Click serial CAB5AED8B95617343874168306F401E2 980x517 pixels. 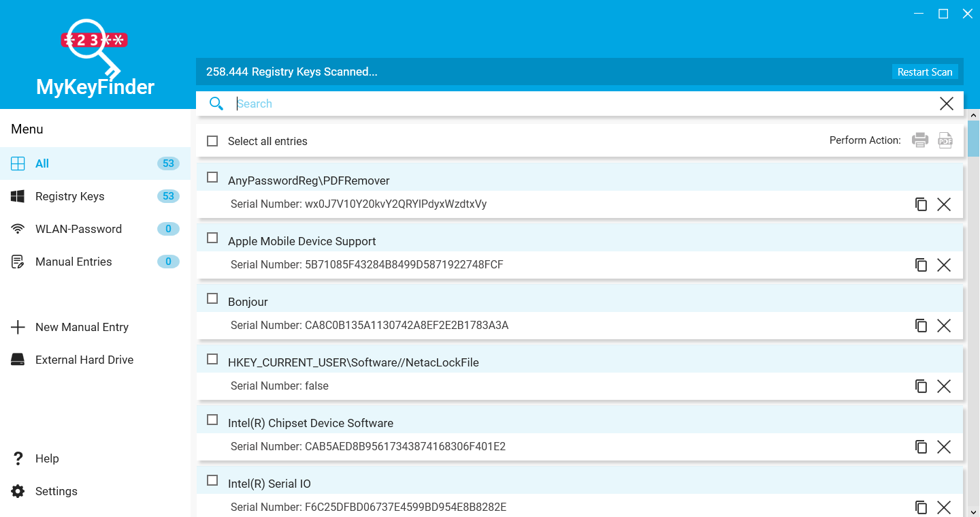[406, 446]
